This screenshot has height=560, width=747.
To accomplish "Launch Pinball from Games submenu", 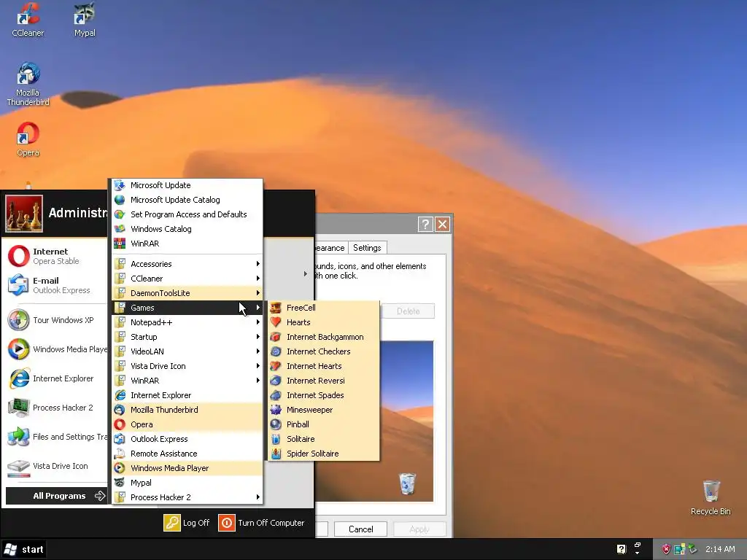I will 324,425.
